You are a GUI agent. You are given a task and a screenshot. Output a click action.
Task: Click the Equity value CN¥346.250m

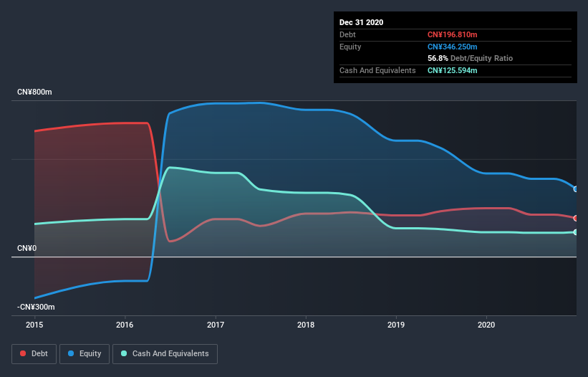click(452, 47)
